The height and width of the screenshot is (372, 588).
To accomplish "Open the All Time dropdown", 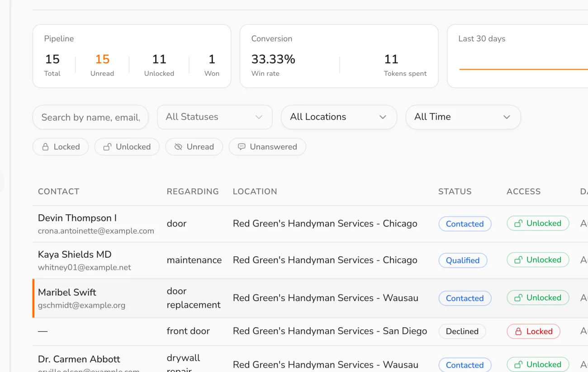I will 463,117.
